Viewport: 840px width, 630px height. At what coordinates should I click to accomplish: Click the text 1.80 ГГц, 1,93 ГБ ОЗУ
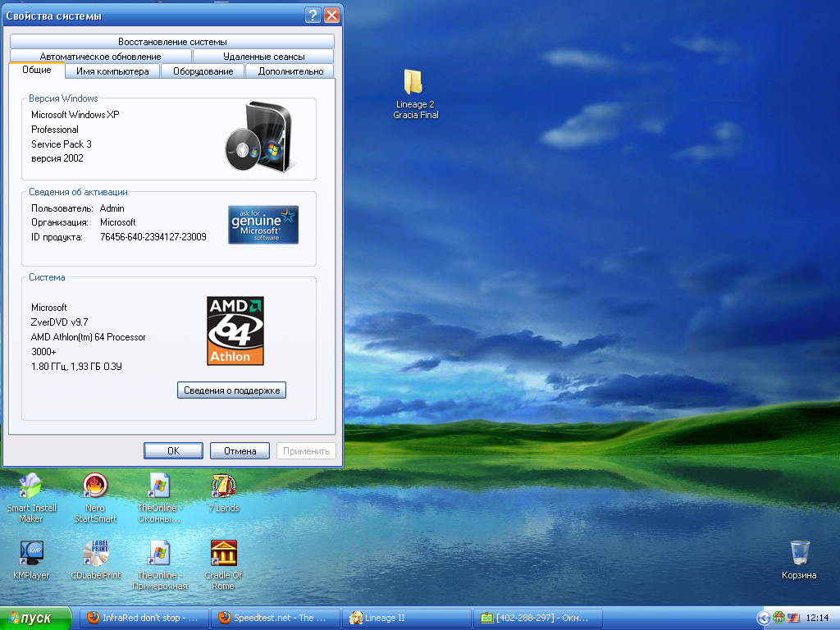76,367
